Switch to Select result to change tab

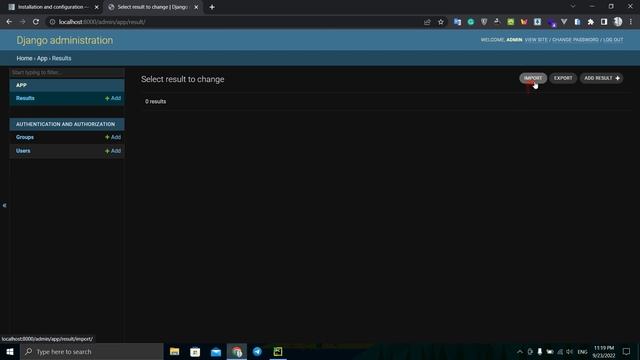pyautogui.click(x=152, y=7)
